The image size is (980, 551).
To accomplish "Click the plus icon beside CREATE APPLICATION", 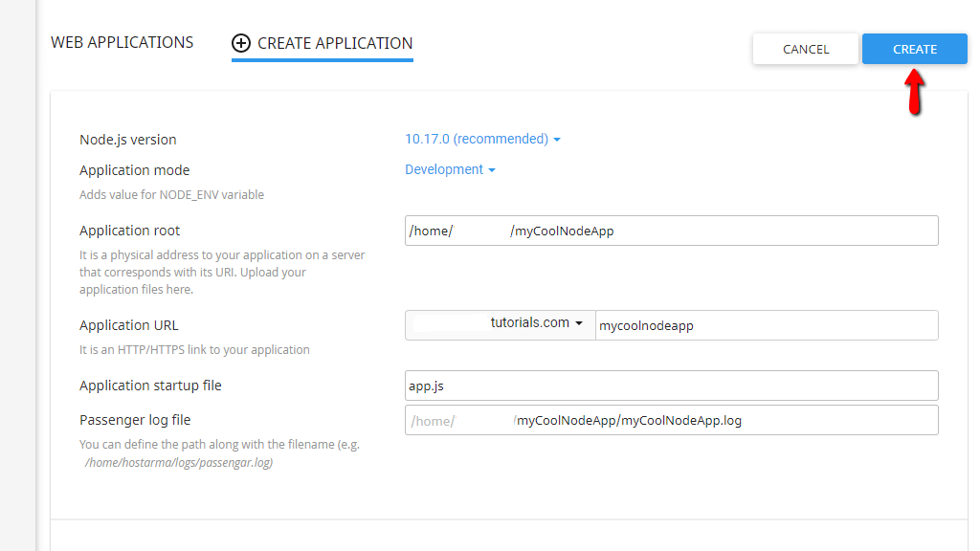I will (x=240, y=43).
